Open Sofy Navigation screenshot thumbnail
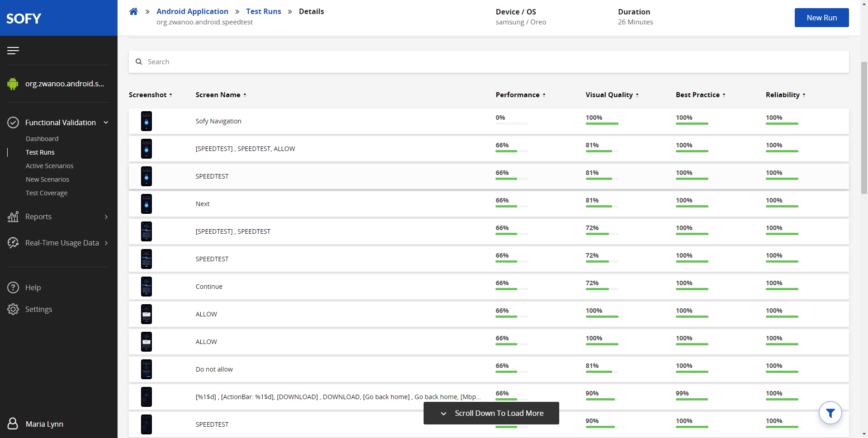 (x=146, y=121)
